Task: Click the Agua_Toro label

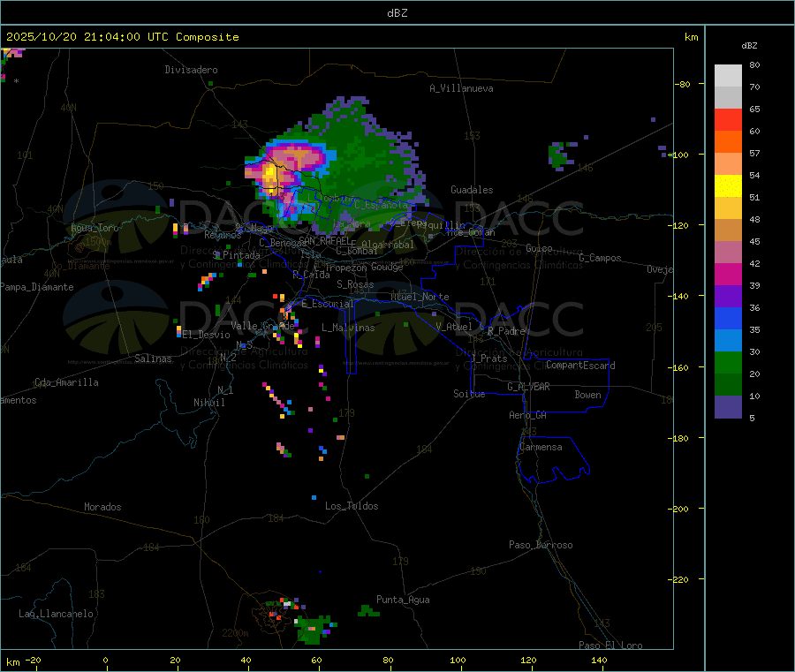Action: pos(95,228)
